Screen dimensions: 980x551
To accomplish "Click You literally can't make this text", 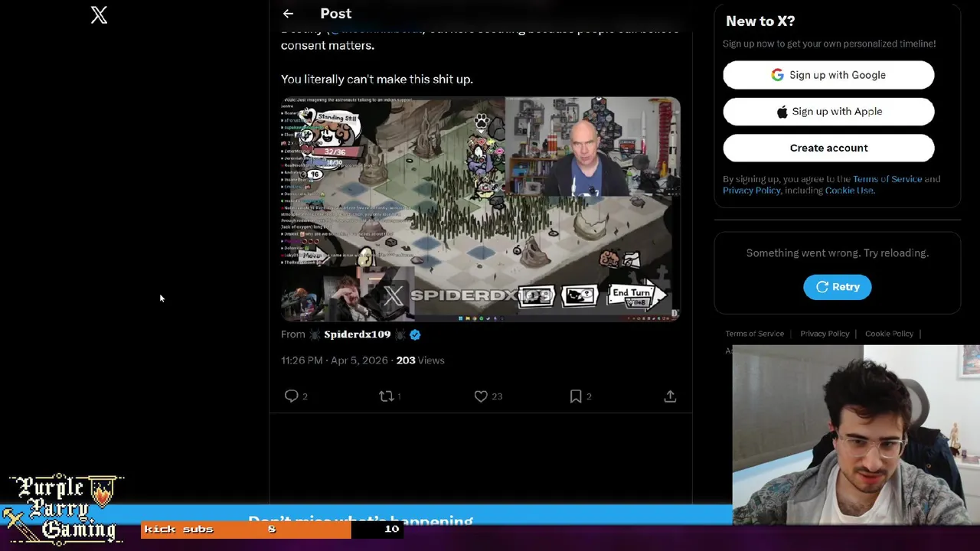I will click(x=377, y=79).
